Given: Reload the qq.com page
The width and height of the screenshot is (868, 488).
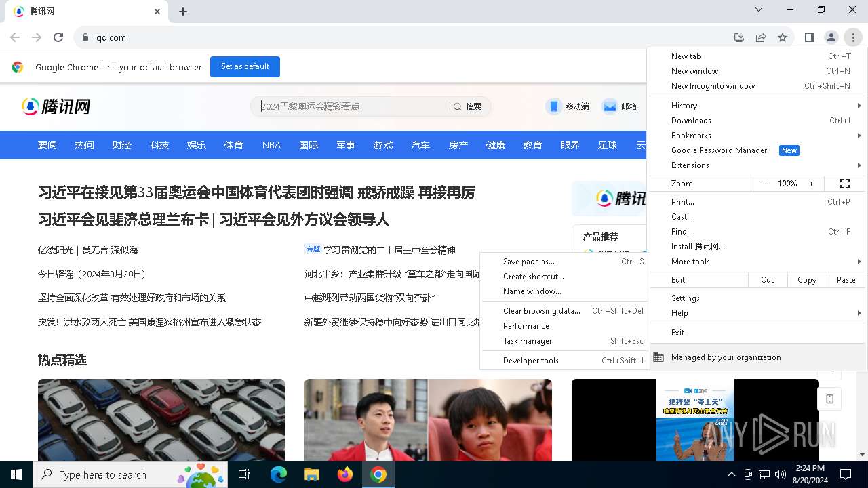Looking at the screenshot, I should (x=58, y=37).
